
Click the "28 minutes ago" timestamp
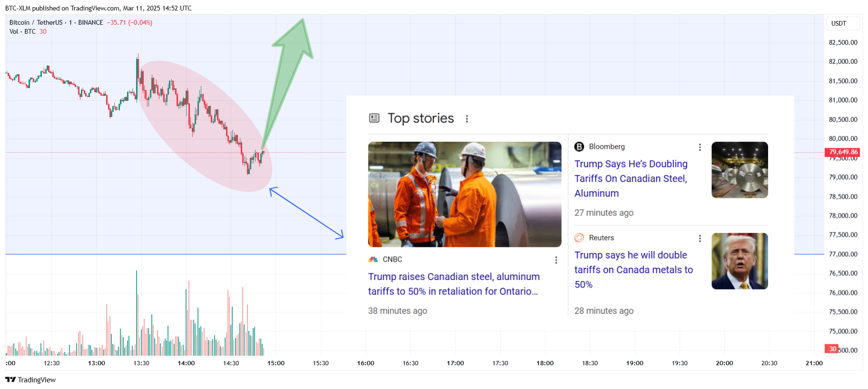tap(604, 311)
